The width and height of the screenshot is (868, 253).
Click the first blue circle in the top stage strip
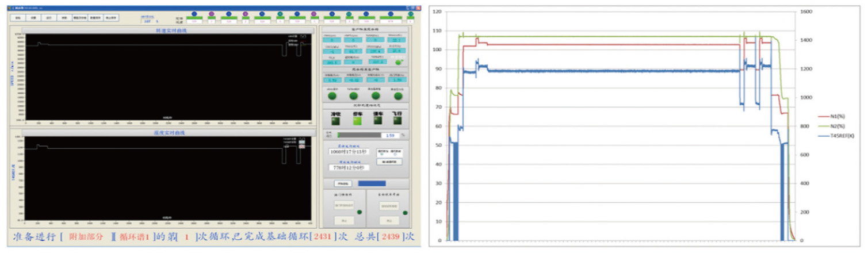(x=194, y=14)
